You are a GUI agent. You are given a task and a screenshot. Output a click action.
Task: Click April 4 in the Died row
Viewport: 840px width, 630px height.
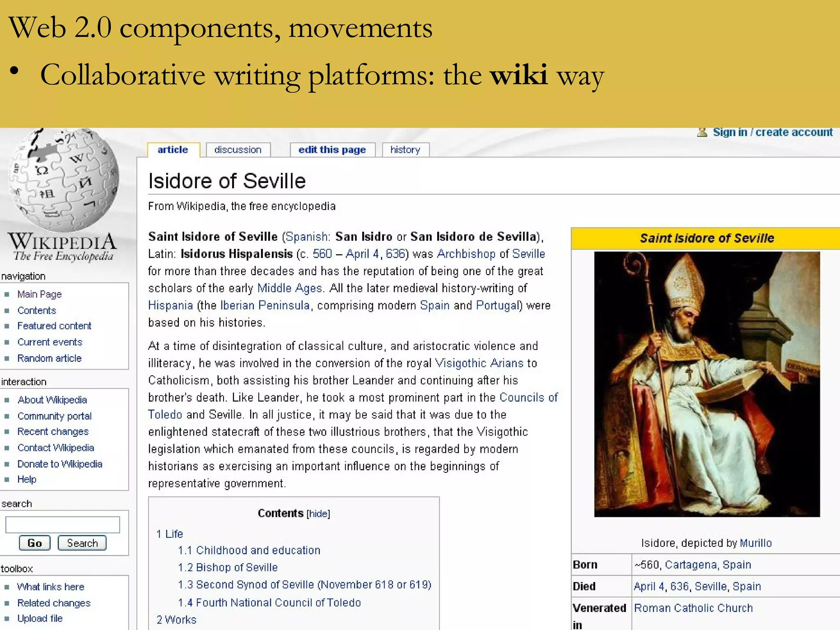[649, 587]
